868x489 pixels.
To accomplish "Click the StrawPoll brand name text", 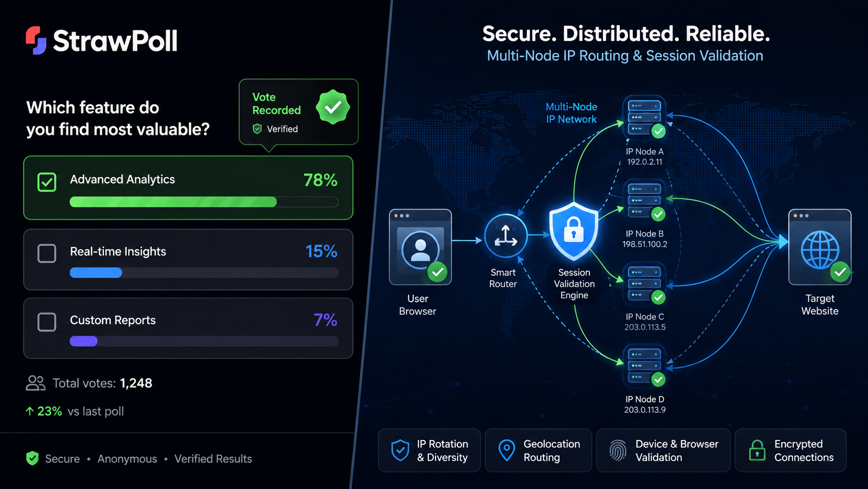I will [115, 41].
